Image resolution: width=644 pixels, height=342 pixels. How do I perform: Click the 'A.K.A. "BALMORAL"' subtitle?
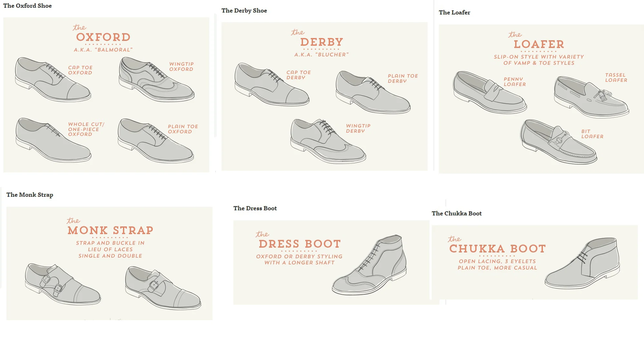click(103, 50)
